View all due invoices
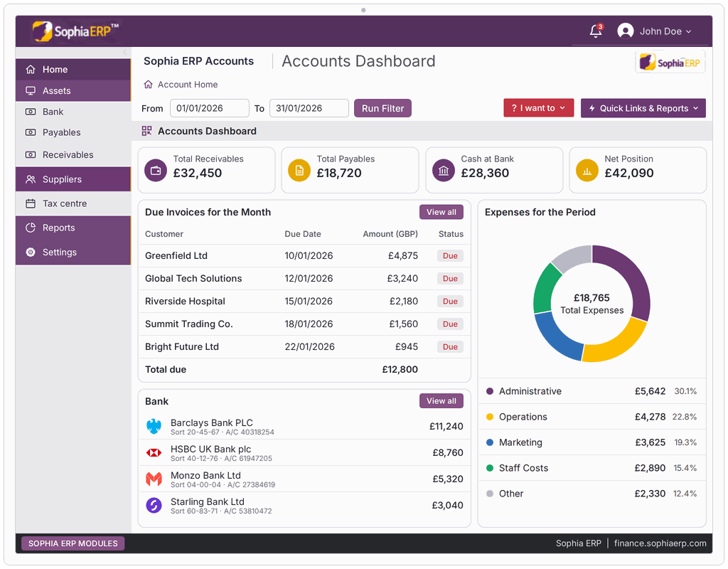 [441, 212]
